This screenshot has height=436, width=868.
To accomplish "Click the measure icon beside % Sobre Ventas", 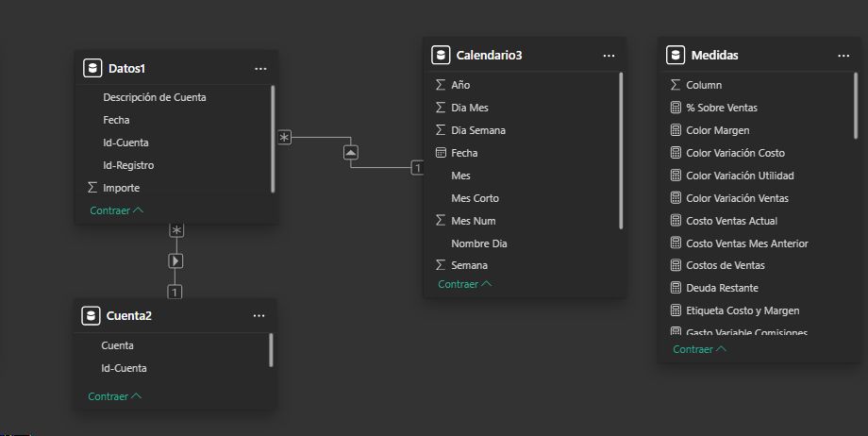I will pos(675,108).
